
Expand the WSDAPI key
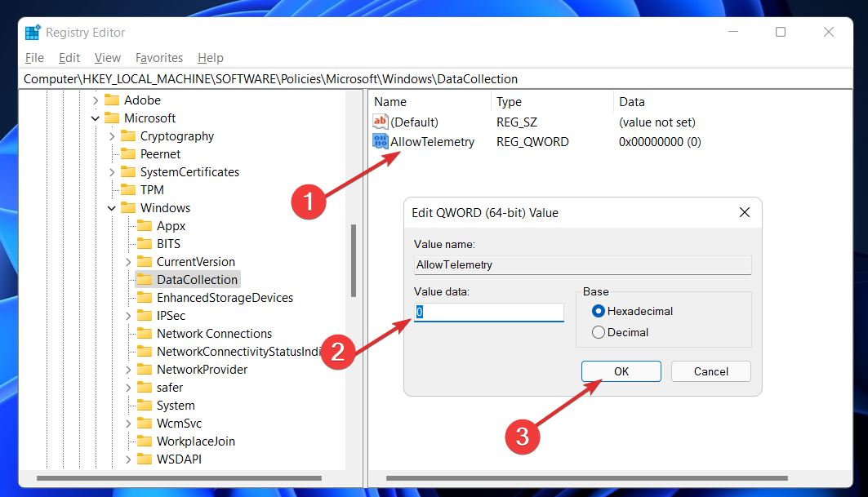point(128,459)
